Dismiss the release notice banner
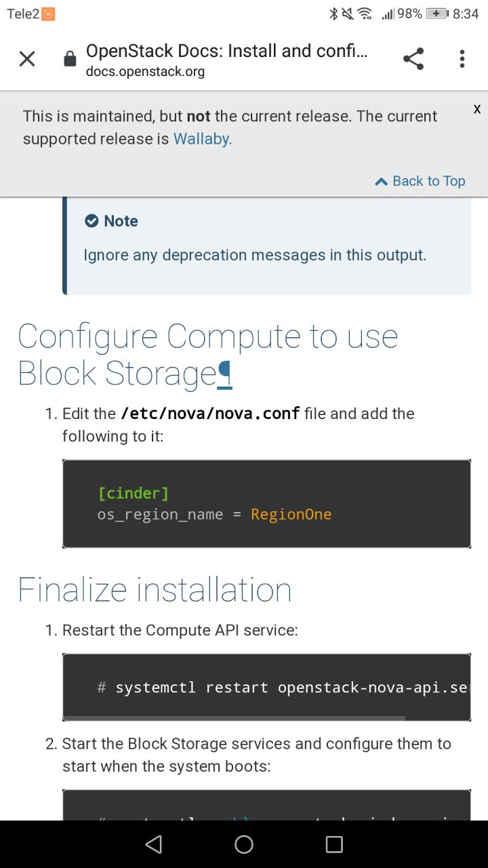The width and height of the screenshot is (488, 868). tap(477, 109)
